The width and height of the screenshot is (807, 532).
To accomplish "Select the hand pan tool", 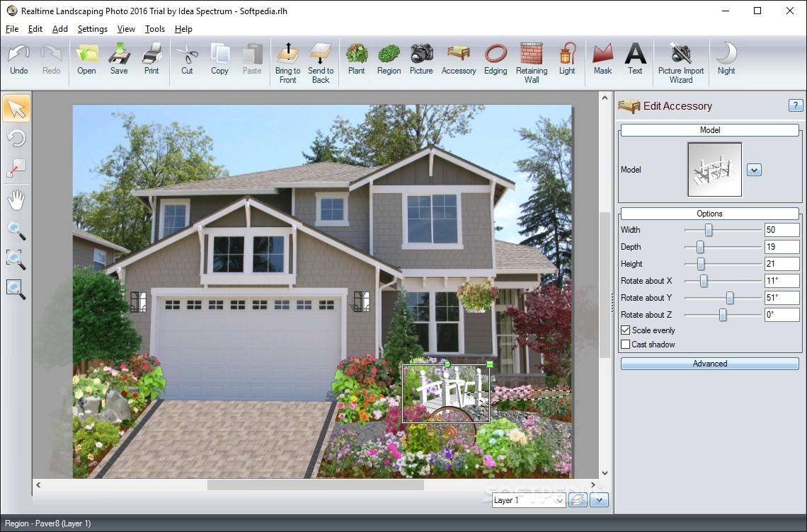I will click(16, 200).
